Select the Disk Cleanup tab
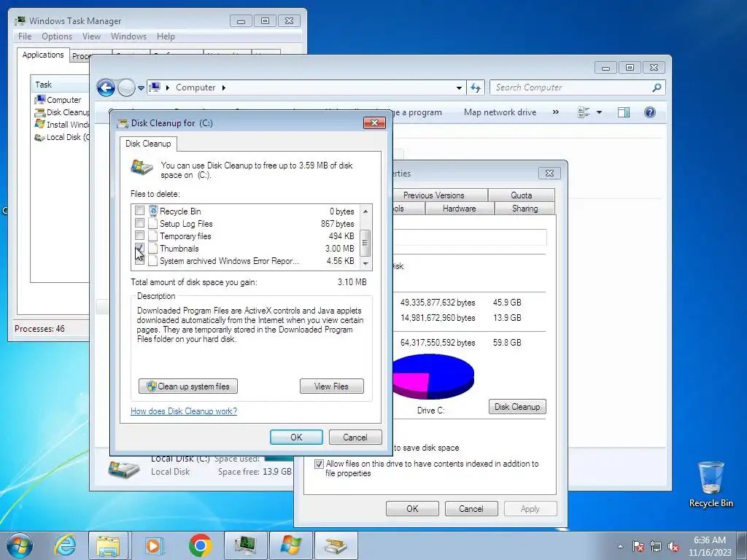This screenshot has width=747, height=560. [x=148, y=144]
